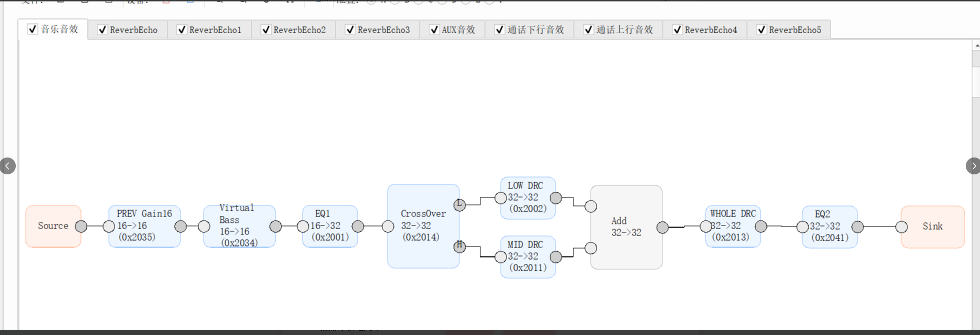This screenshot has width=980, height=335.
Task: Click the Source node's output port
Action: point(81,226)
